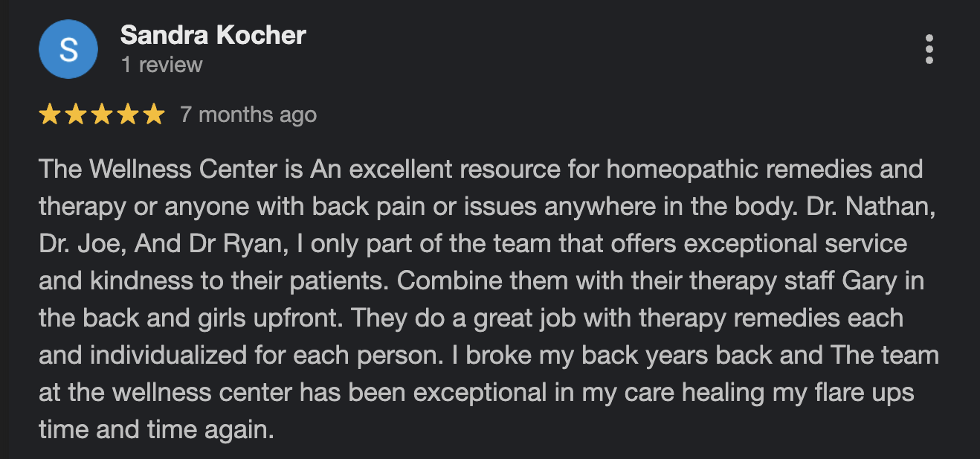Click "time and time again" closing phrase
Viewport: 980px width, 459px height.
tap(156, 430)
